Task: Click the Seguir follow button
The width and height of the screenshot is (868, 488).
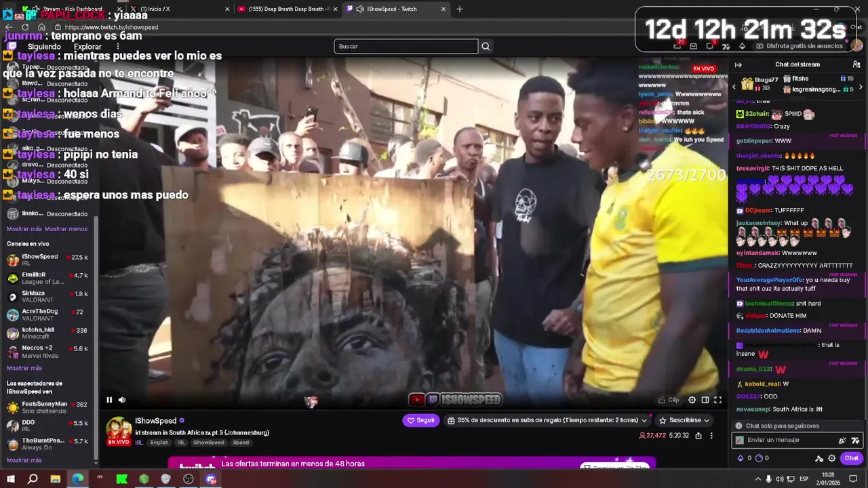Action: (421, 420)
